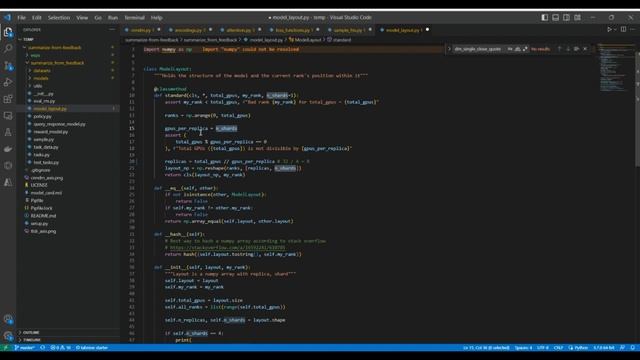Toggle Primary Side Bar layout icon
This screenshot has height=360, width=640.
(x=544, y=18)
